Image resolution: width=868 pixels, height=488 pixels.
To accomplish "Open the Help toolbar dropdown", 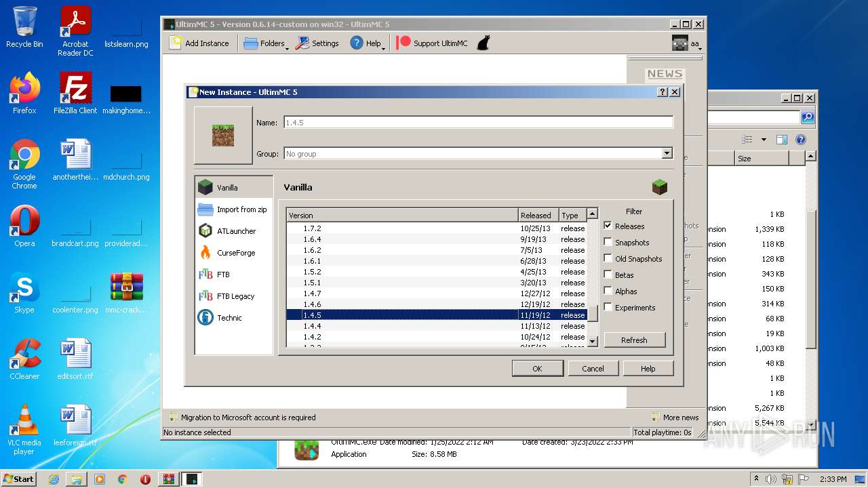I will (367, 43).
